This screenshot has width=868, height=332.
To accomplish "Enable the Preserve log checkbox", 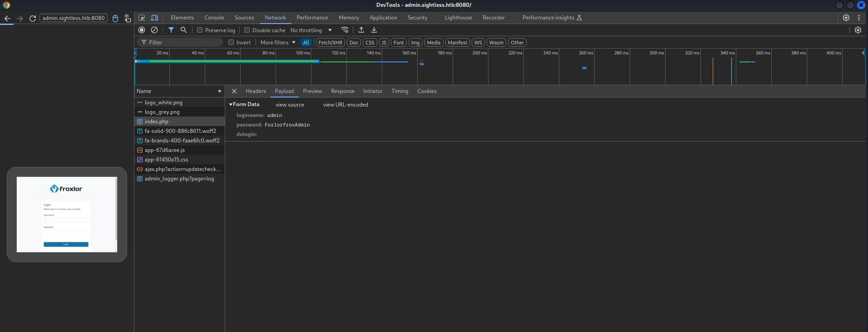I will click(x=200, y=30).
